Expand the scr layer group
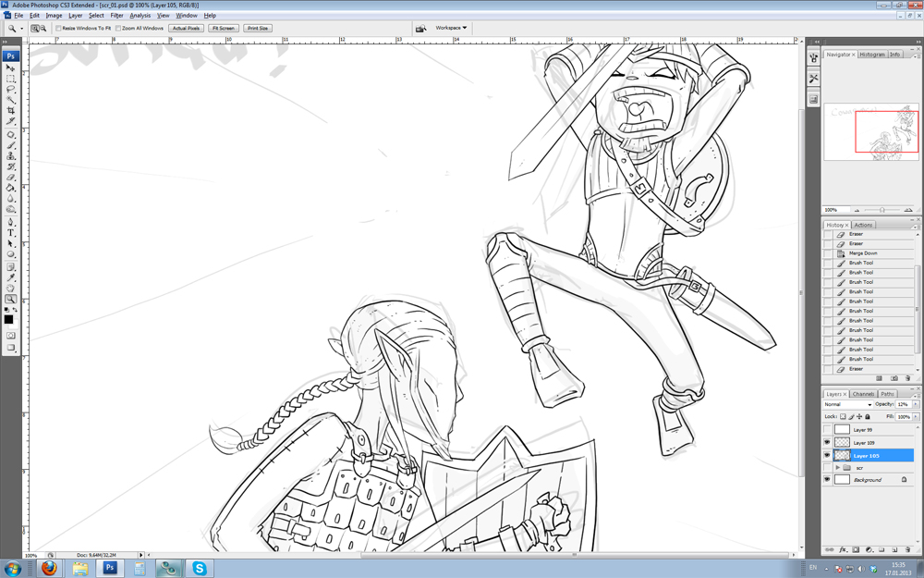This screenshot has height=578, width=924. pyautogui.click(x=837, y=468)
